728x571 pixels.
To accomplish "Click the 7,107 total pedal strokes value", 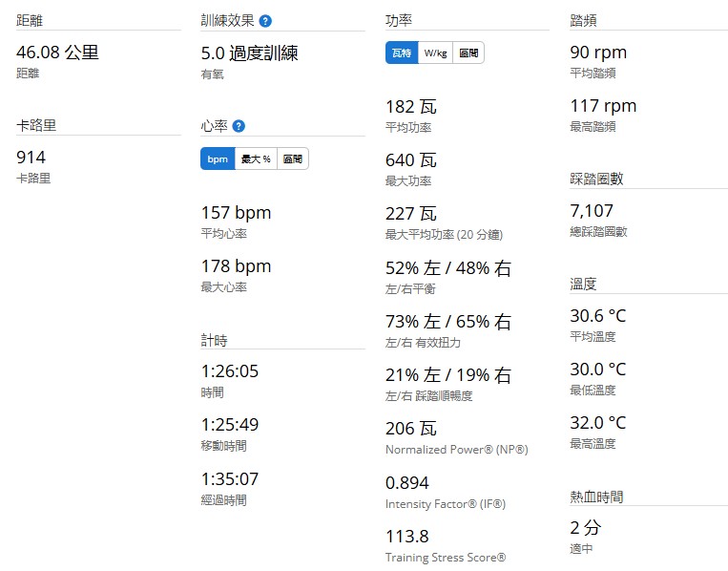I will point(592,211).
